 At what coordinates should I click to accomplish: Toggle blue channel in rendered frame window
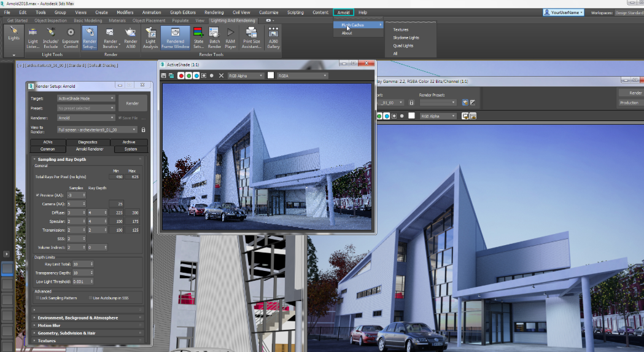(x=387, y=116)
